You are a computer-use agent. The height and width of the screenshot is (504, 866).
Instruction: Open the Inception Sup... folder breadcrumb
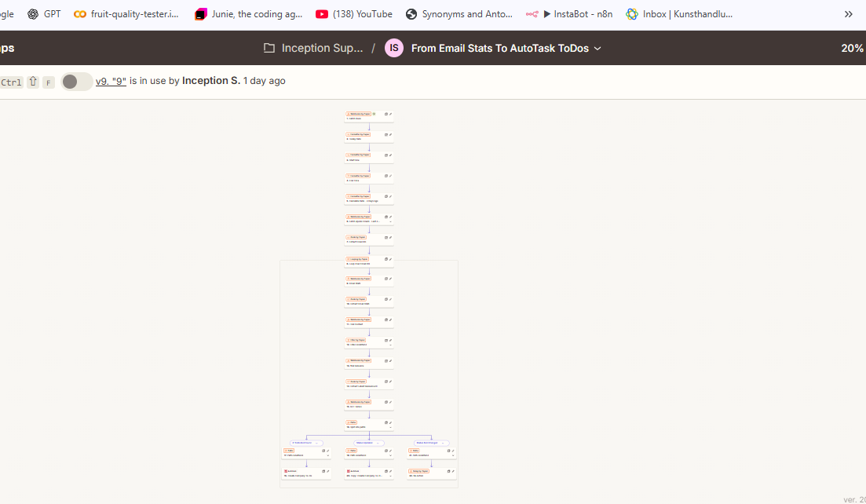(322, 48)
